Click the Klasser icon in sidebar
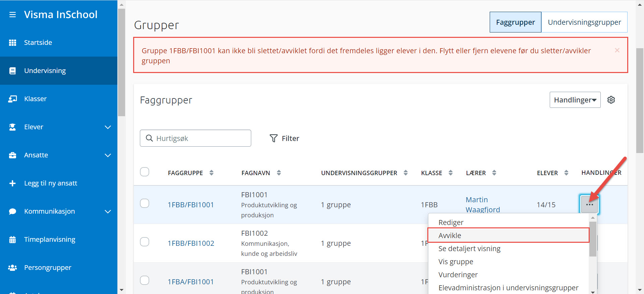 (12, 99)
